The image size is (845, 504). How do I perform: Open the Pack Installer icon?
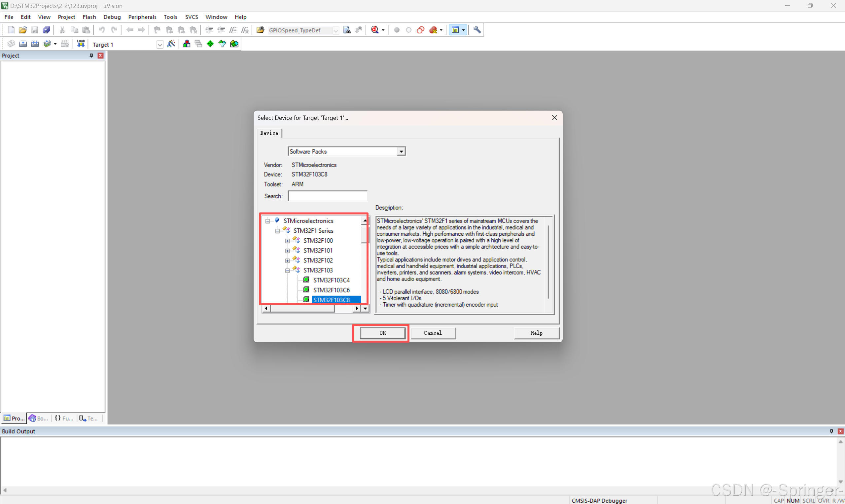click(x=234, y=44)
